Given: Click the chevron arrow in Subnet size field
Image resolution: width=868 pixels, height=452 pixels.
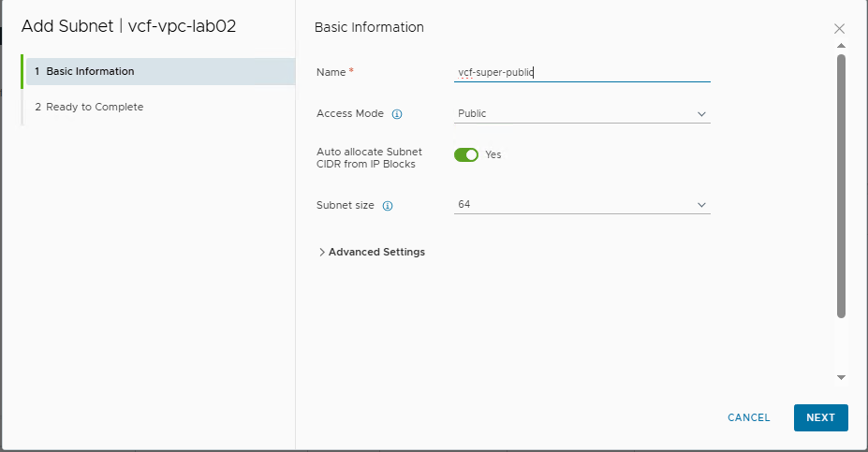Looking at the screenshot, I should [701, 205].
